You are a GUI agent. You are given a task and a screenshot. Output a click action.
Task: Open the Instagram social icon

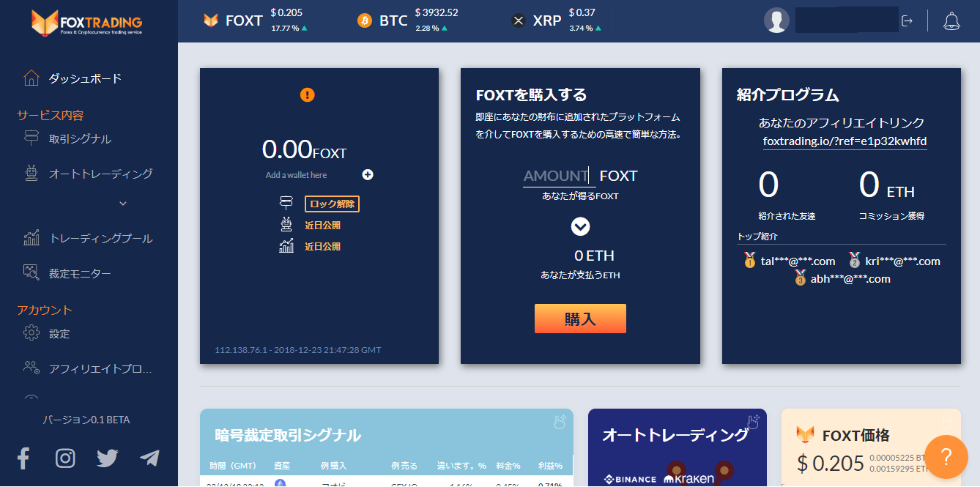click(65, 458)
